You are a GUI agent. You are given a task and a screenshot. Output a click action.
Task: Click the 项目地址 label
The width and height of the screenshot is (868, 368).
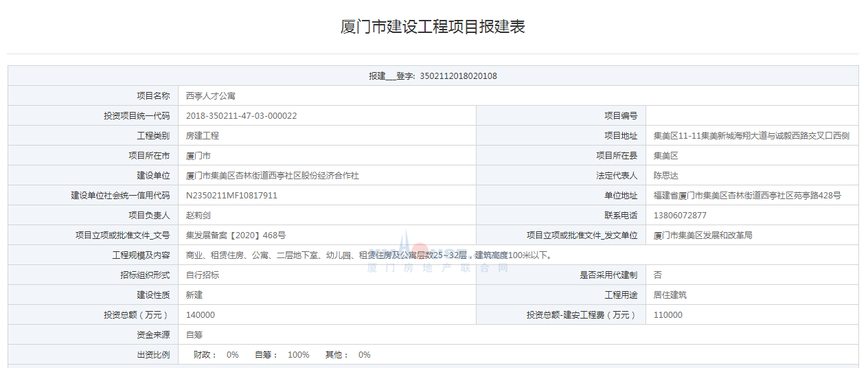click(x=621, y=136)
